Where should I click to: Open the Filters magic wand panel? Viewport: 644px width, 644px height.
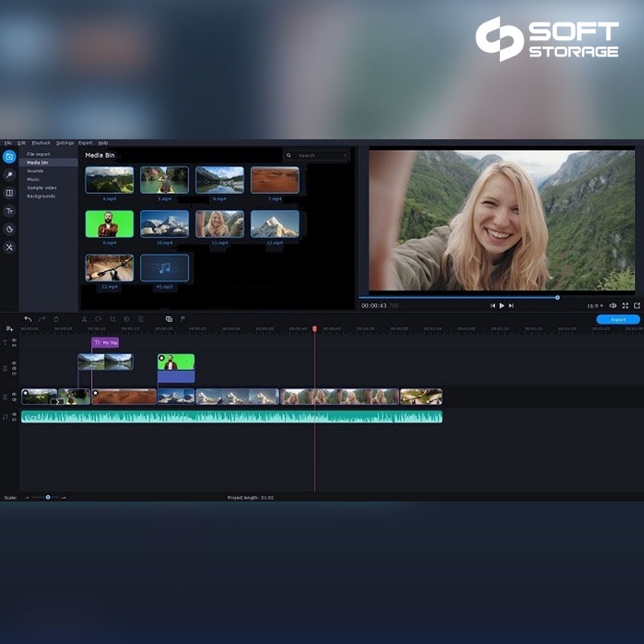10,175
